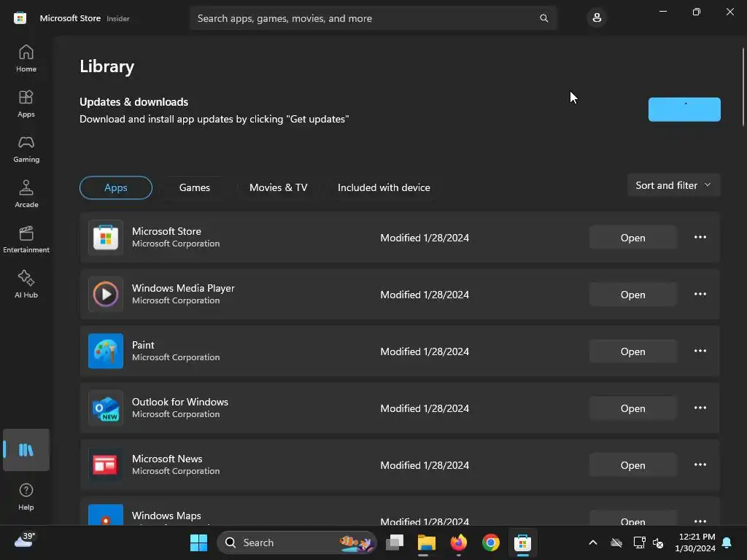Click the Insider label in title bar

117,18
